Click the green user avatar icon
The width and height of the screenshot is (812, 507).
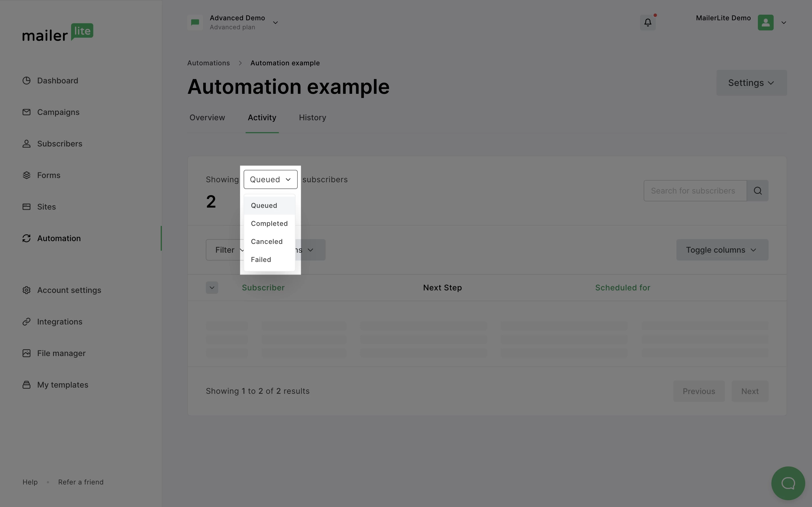[765, 23]
